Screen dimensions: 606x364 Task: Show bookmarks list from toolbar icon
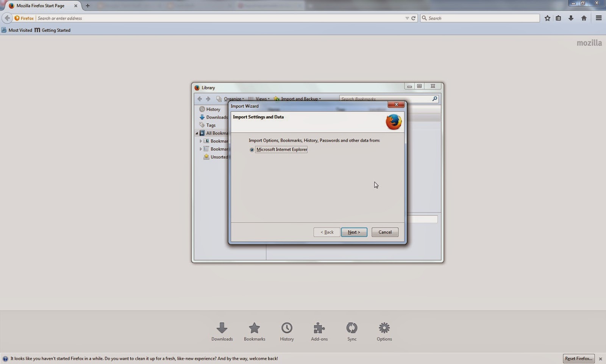[x=558, y=18]
